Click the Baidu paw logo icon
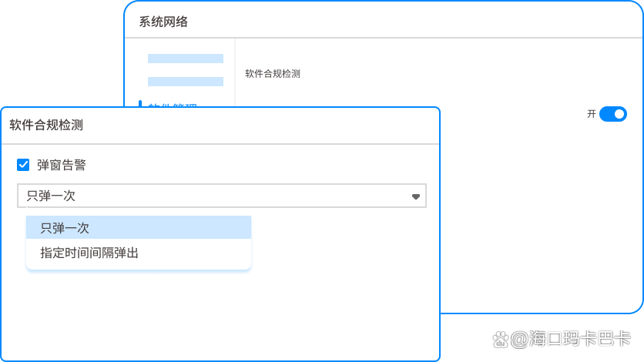 (499, 339)
